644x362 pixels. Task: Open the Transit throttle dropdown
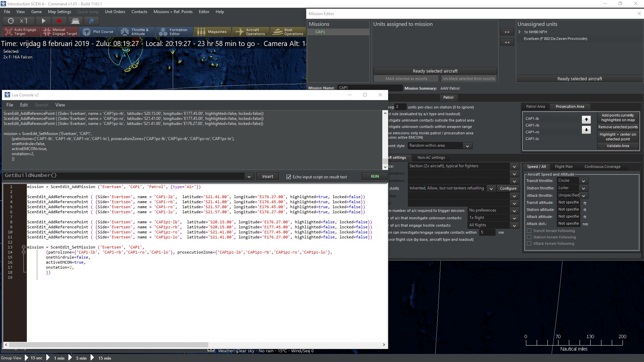[584, 181]
